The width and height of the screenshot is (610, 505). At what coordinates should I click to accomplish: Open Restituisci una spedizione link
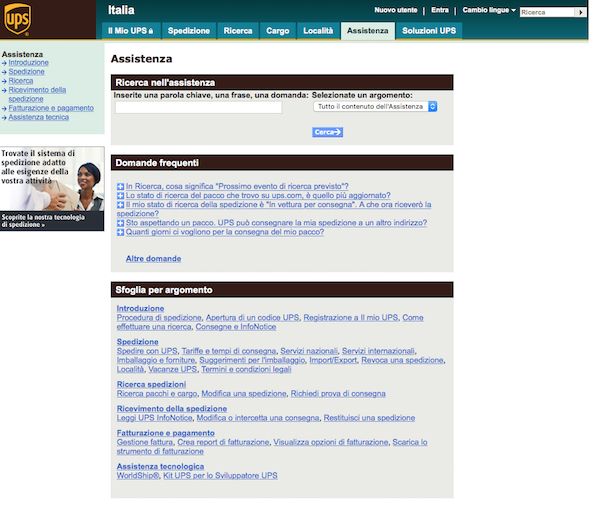369,418
